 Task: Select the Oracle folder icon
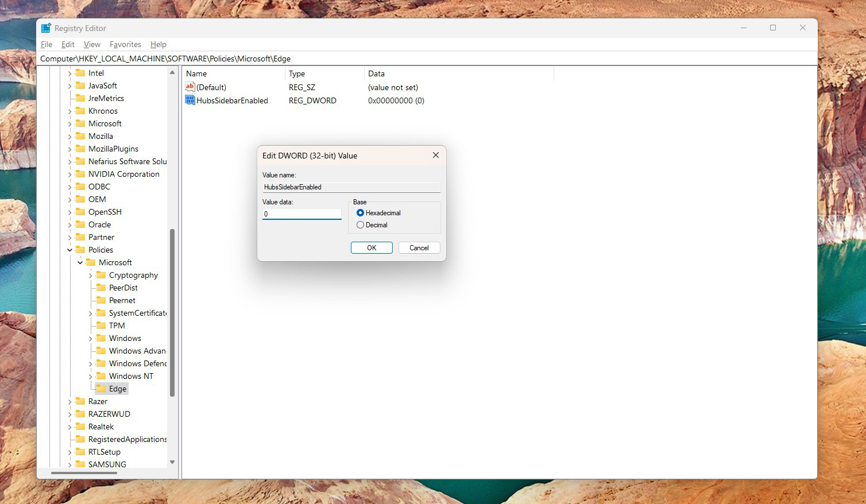point(80,224)
